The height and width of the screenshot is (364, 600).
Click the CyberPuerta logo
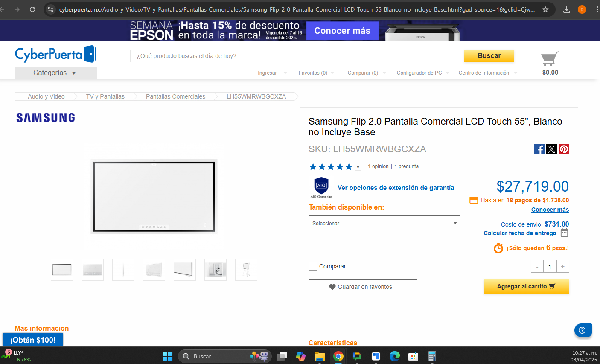pyautogui.click(x=55, y=54)
